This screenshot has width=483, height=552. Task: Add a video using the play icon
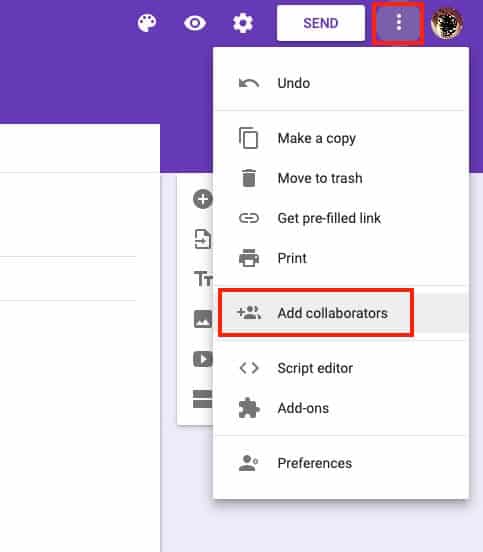pyautogui.click(x=203, y=359)
